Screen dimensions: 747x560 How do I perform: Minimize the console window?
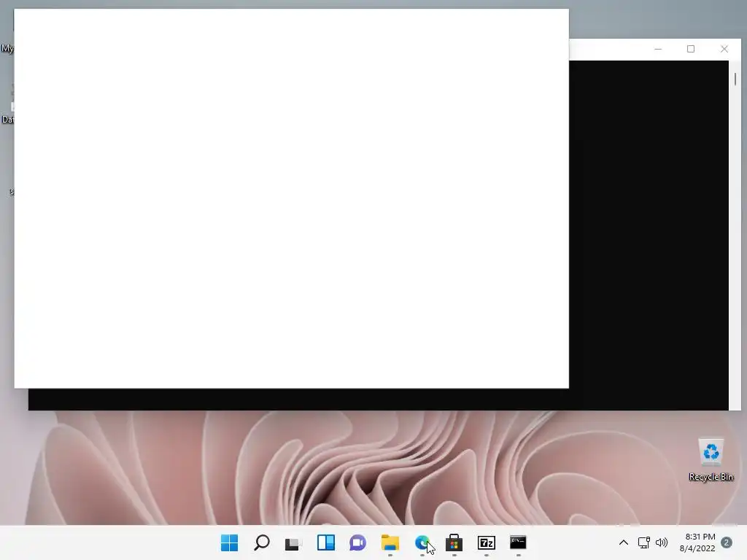[x=658, y=49]
